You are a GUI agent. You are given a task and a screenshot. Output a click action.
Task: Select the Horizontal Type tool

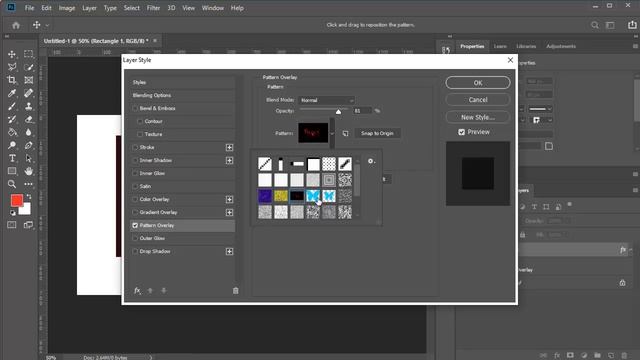point(12,158)
